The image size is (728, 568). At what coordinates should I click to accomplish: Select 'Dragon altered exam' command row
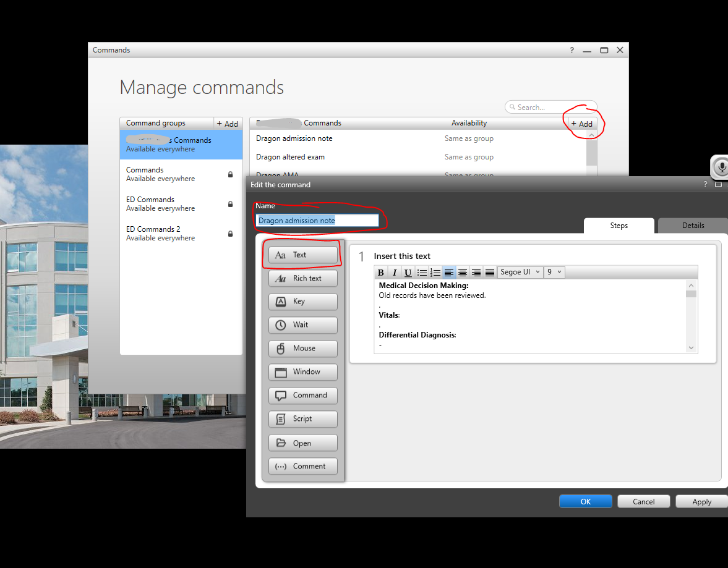[x=418, y=157]
